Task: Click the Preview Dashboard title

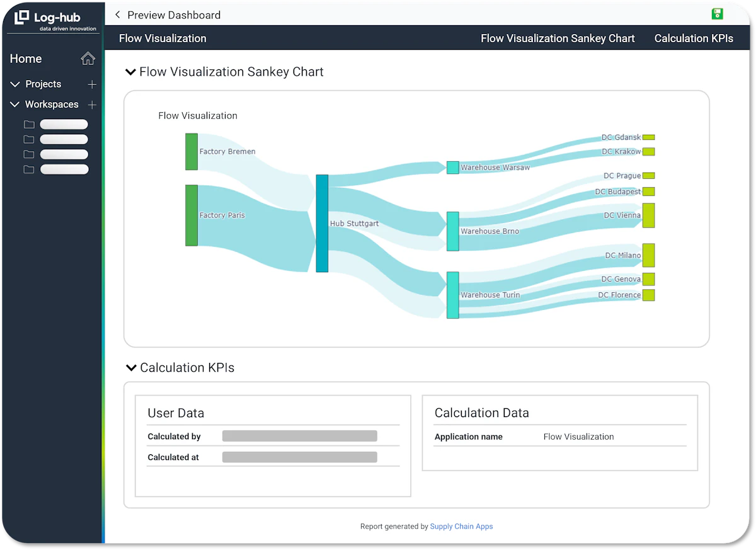Action: tap(174, 15)
